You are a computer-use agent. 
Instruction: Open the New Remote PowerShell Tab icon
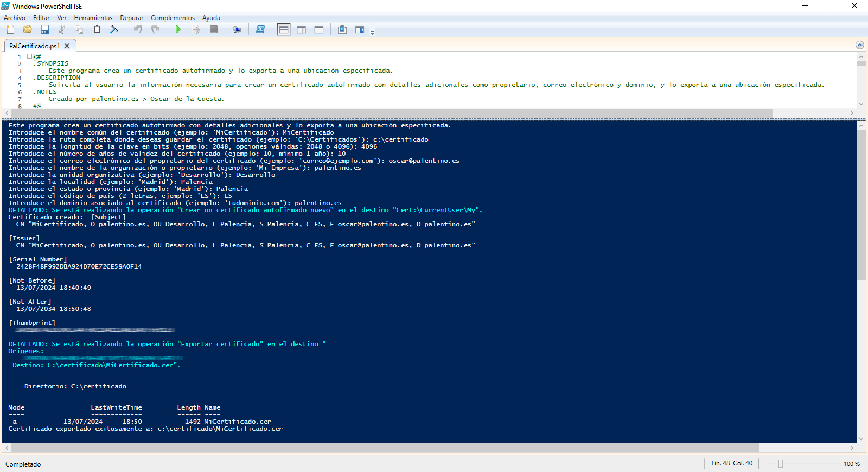click(x=237, y=29)
